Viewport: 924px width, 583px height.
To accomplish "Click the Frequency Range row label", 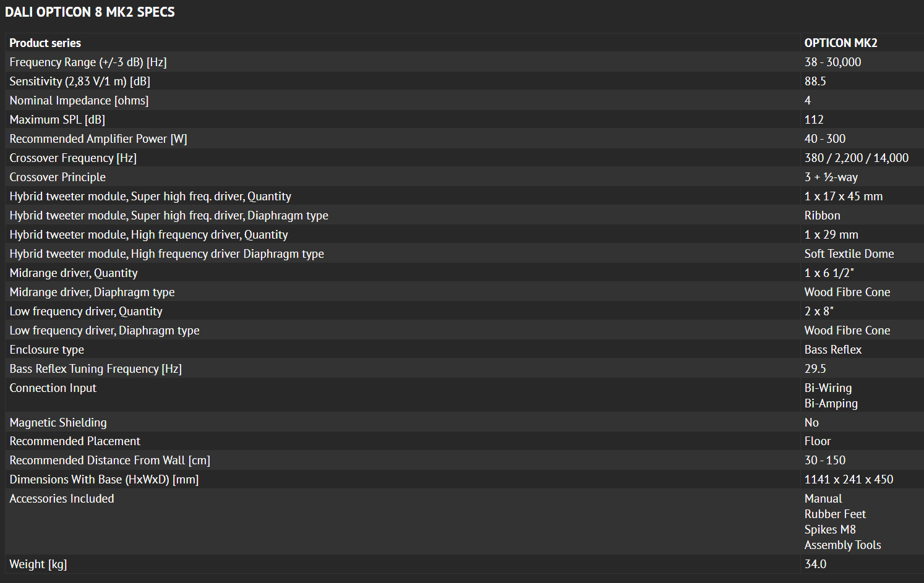I will pyautogui.click(x=88, y=62).
